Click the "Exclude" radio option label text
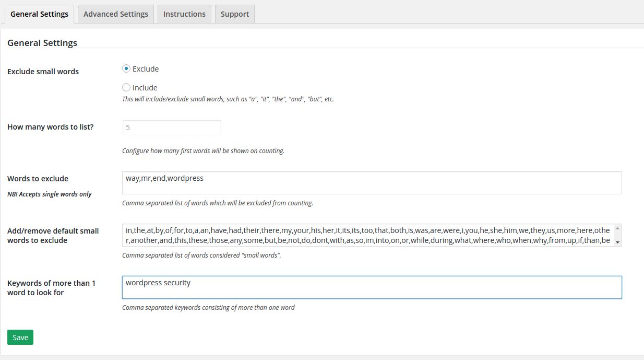The width and height of the screenshot is (644, 360). click(x=146, y=69)
